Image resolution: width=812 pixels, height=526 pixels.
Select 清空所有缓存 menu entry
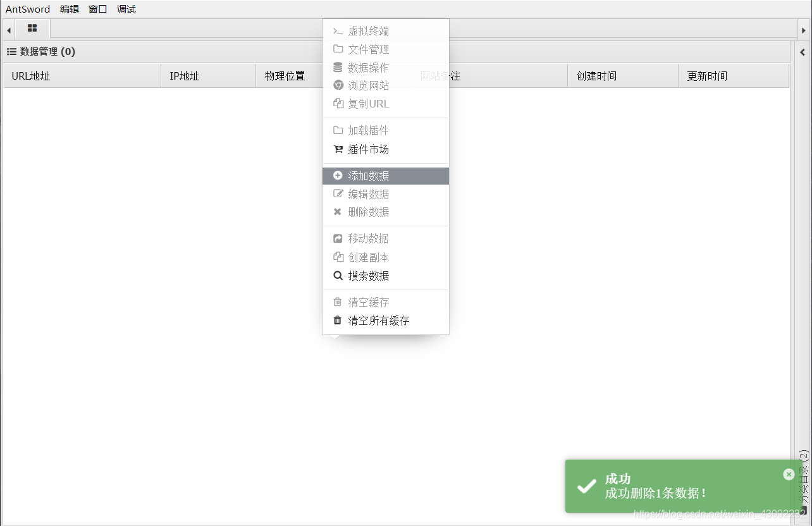point(386,321)
